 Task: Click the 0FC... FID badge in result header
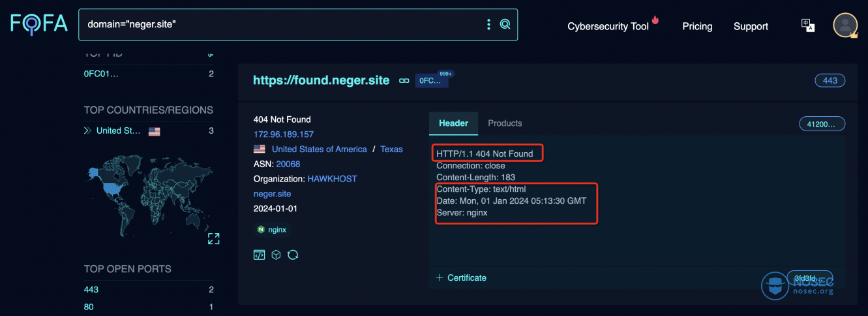[431, 81]
